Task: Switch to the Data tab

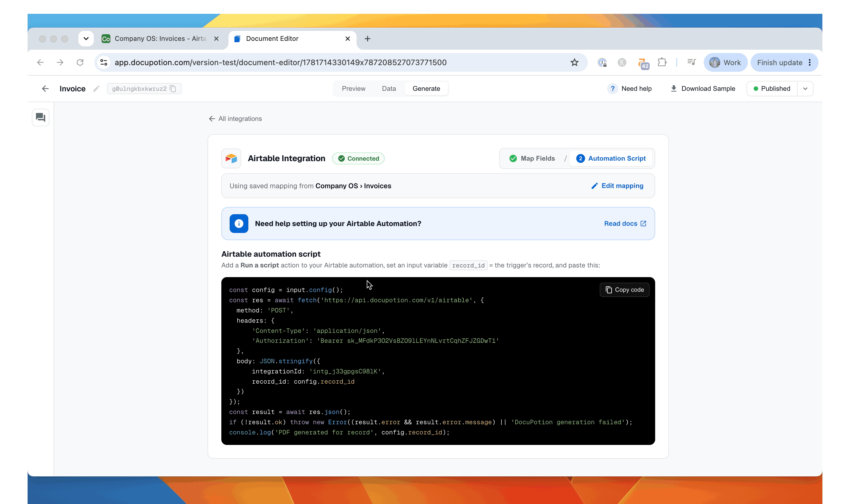Action: [x=389, y=89]
